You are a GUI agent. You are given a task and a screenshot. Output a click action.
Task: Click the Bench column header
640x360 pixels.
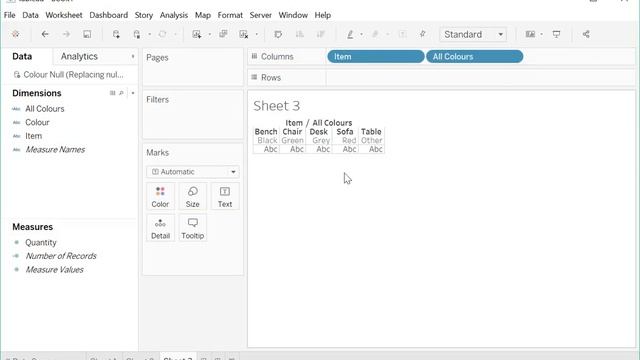pos(266,132)
